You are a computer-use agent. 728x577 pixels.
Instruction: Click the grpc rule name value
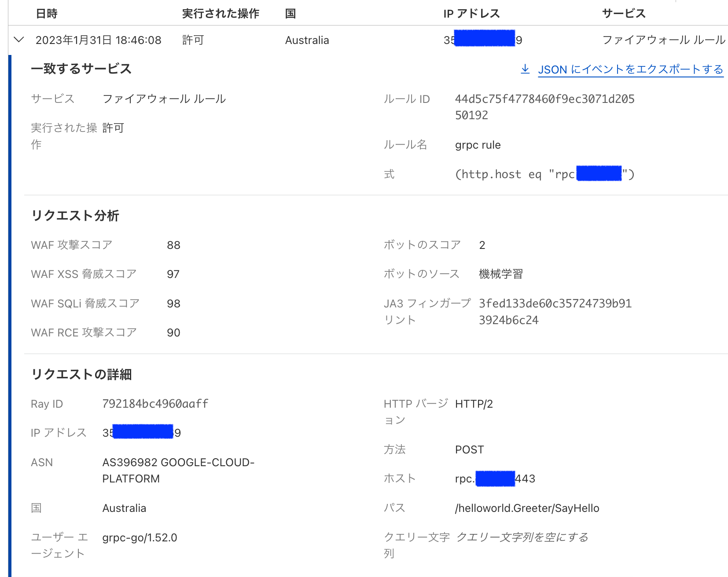478,145
